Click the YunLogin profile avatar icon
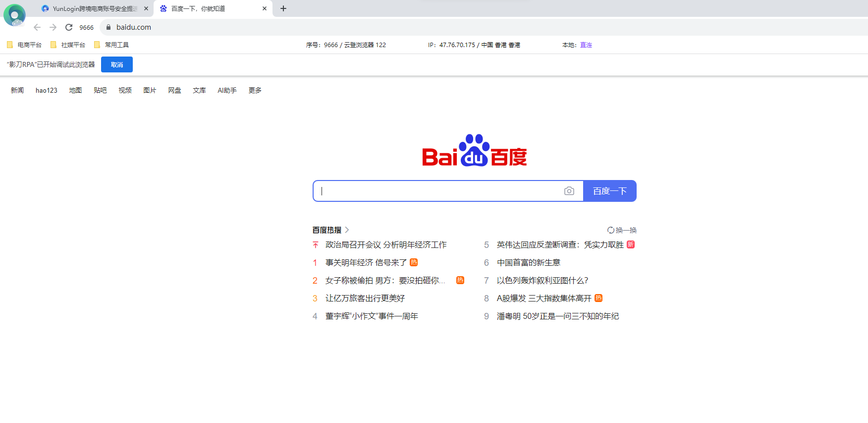 (x=14, y=15)
